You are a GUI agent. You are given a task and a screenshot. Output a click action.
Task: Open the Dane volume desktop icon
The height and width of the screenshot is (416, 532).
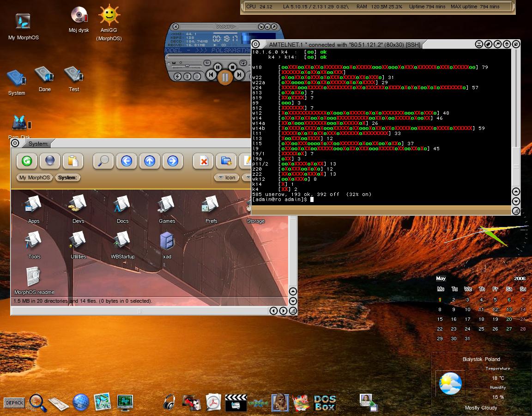pos(44,74)
